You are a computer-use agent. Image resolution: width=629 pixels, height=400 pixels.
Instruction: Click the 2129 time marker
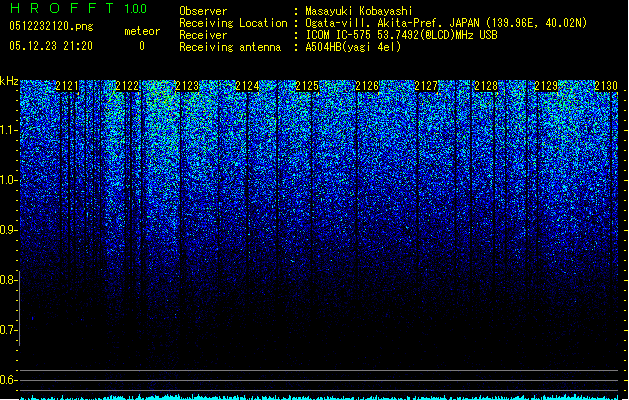point(546,86)
